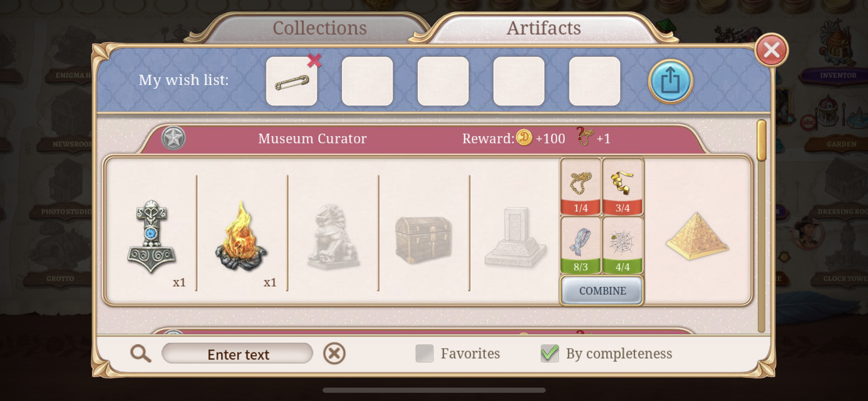This screenshot has width=868, height=401.
Task: Tap the wooden treasure chest artifact
Action: [423, 240]
